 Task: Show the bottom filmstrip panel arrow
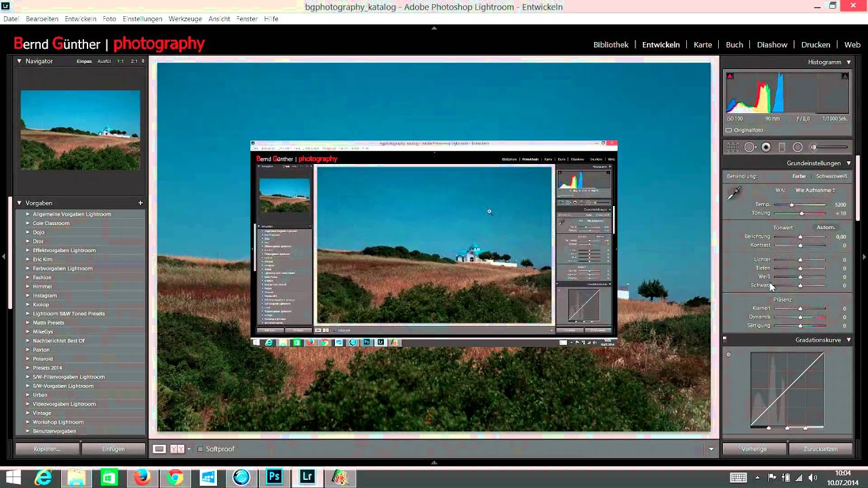(434, 463)
